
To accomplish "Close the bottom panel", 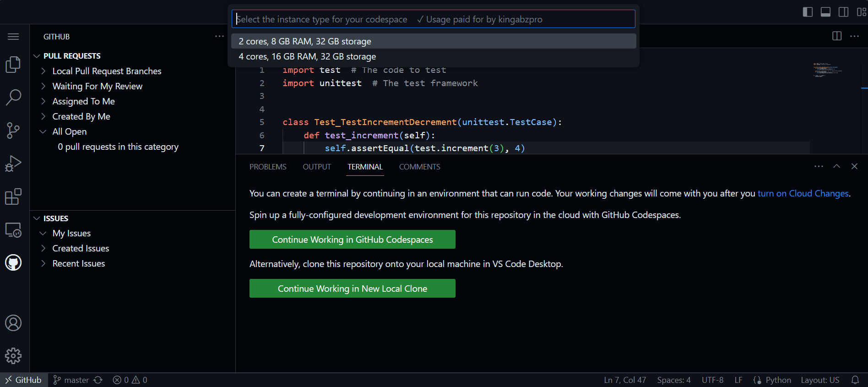I will (854, 166).
